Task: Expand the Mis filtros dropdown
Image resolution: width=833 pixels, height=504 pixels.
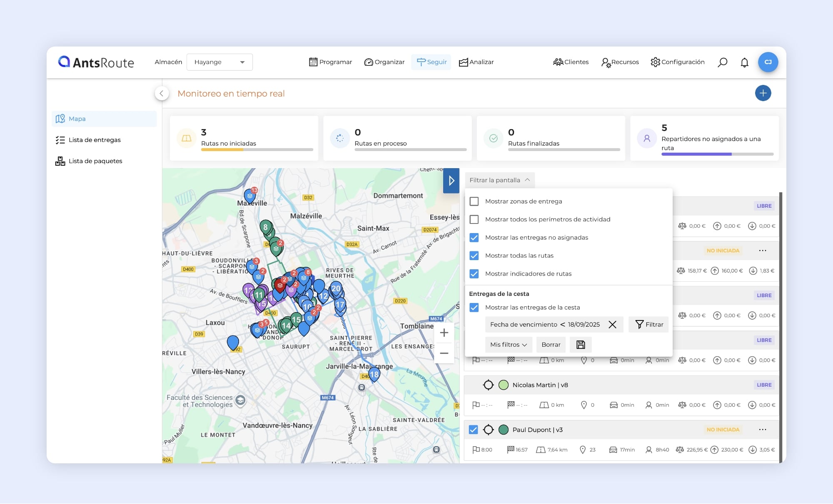Action: [x=508, y=345]
